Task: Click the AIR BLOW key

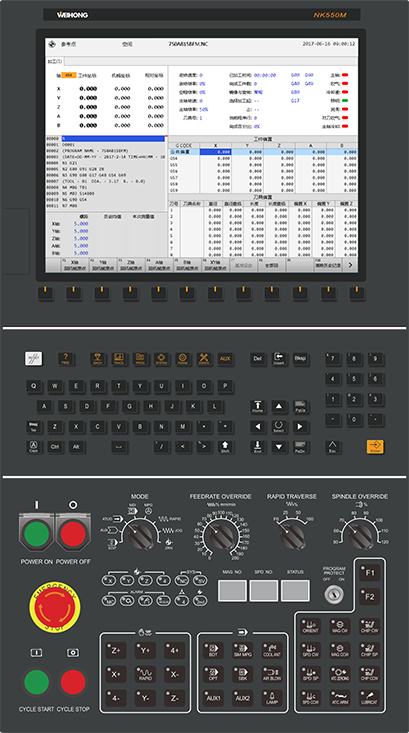Action: pyautogui.click(x=272, y=674)
